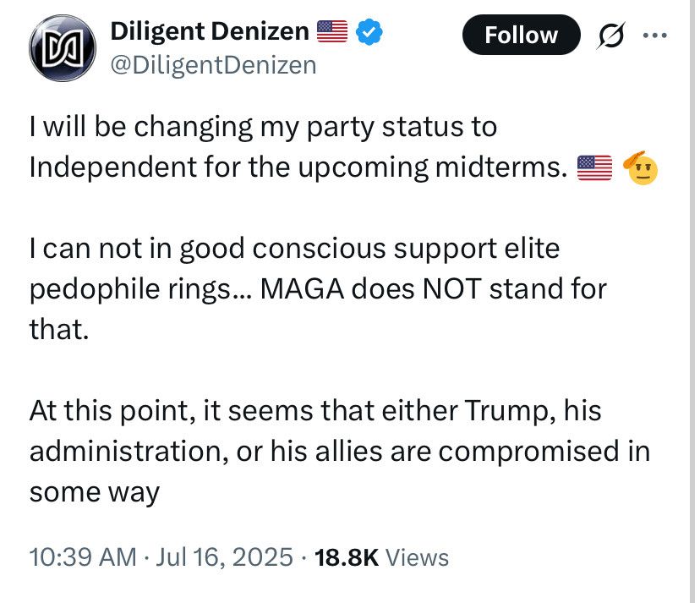Open the 10:39 AM timestamp link
The width and height of the screenshot is (700, 603).
click(x=82, y=557)
